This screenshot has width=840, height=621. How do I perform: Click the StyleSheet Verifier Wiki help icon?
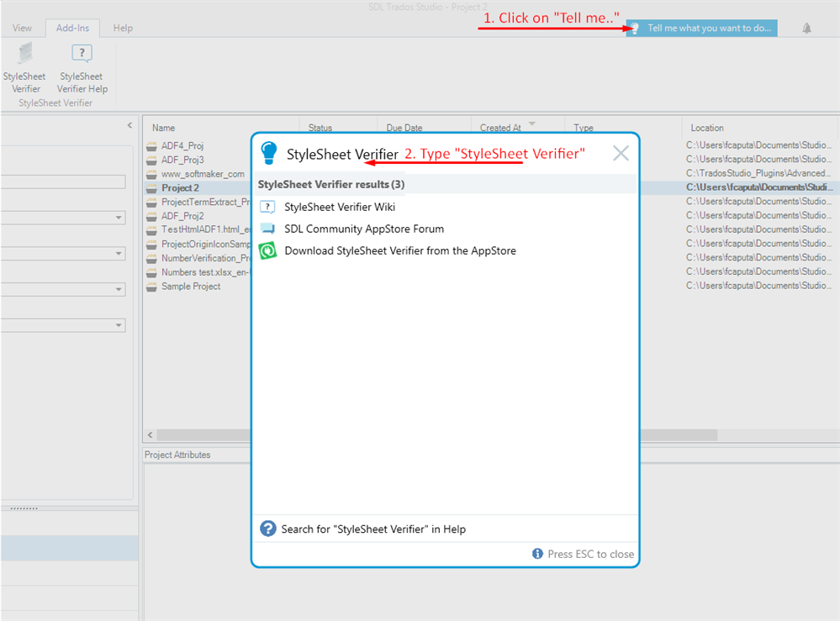(267, 207)
